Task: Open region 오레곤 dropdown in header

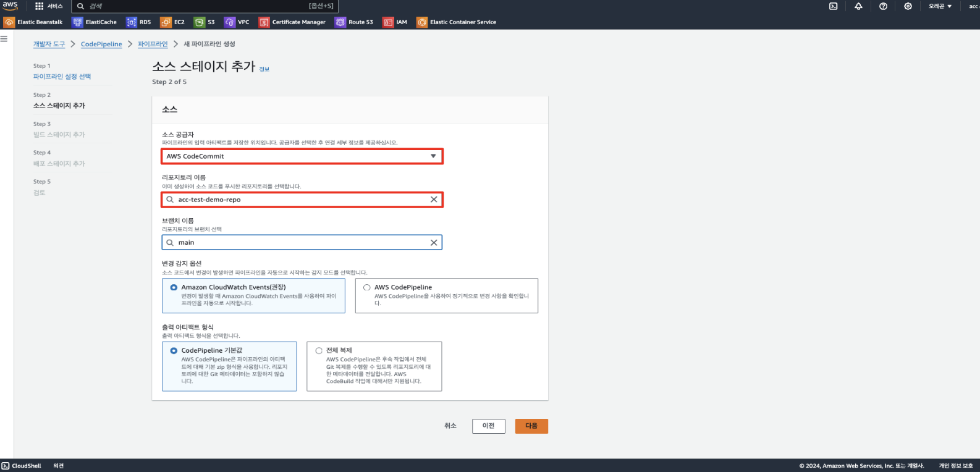Action: (940, 6)
